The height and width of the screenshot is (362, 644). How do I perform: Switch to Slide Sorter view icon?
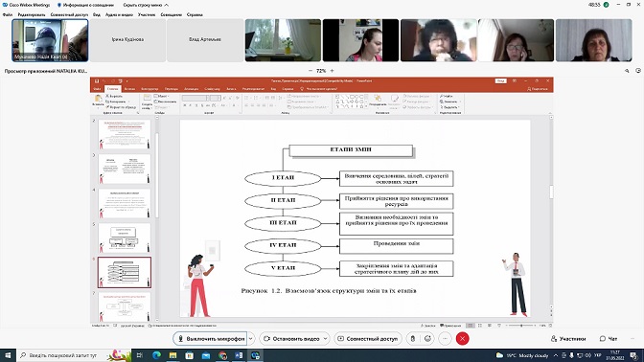point(480,326)
